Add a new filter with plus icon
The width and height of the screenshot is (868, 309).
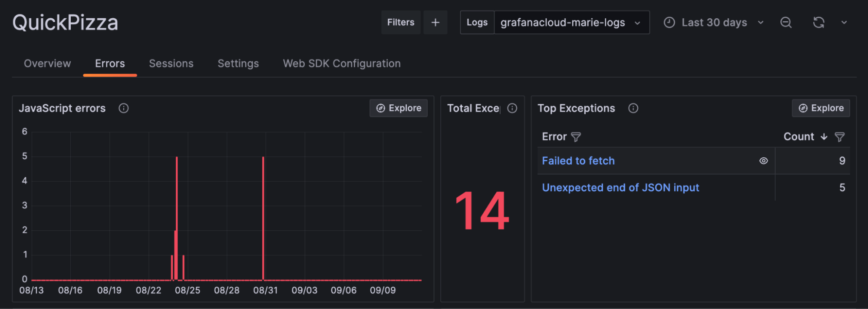point(435,22)
